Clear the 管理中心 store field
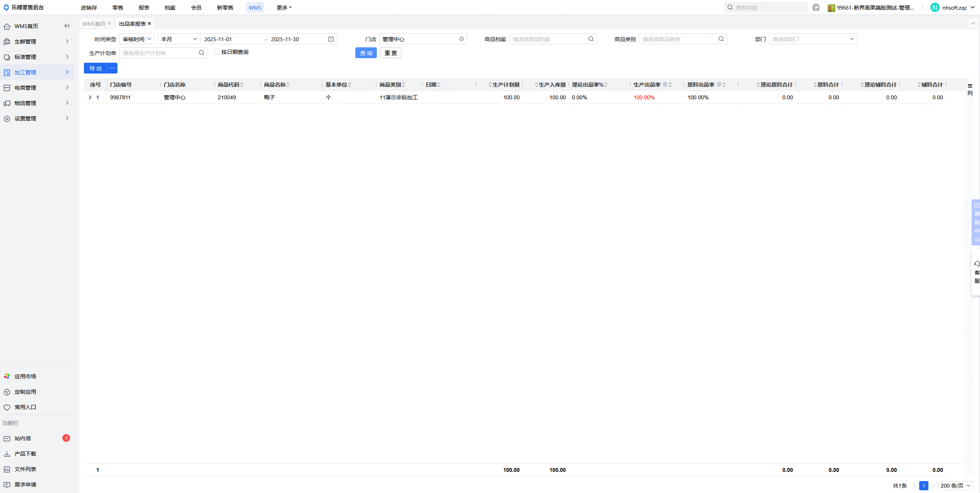This screenshot has width=980, height=493. [x=461, y=39]
